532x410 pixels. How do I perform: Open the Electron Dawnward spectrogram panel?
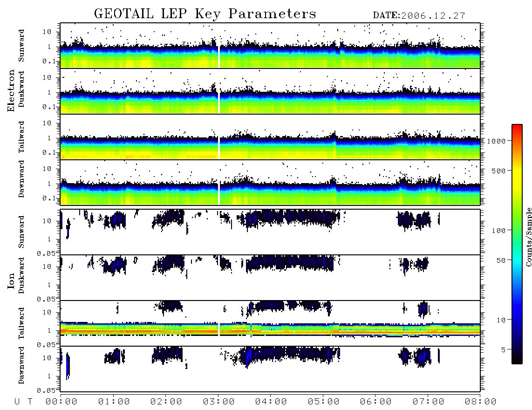coord(270,182)
